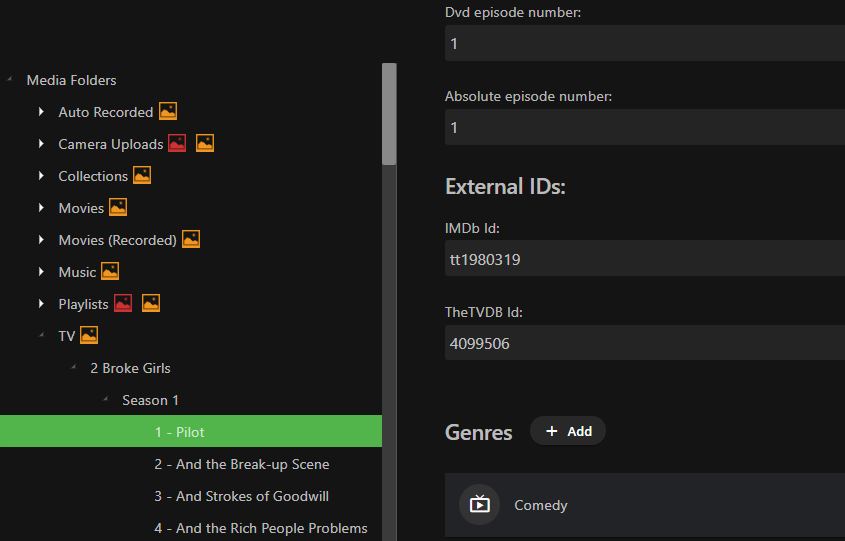Expand the Auto Recorded folder
Screen dimensions: 845x541
tap(41, 112)
